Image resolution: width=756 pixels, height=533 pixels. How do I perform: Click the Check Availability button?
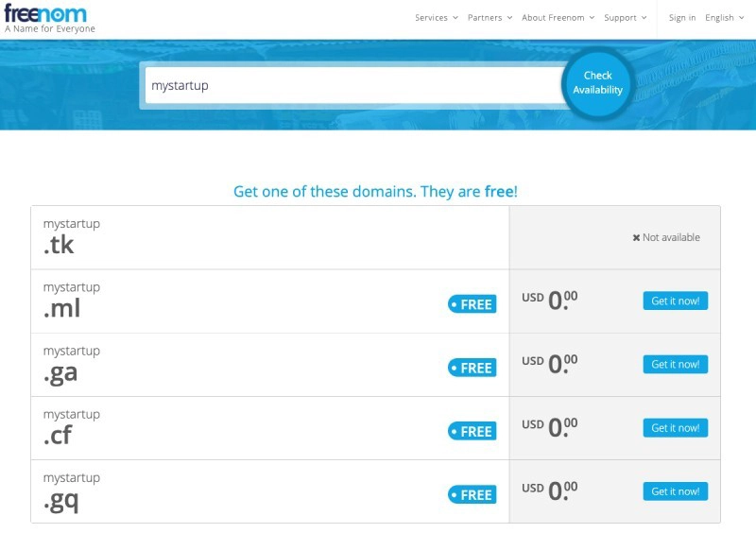[598, 83]
